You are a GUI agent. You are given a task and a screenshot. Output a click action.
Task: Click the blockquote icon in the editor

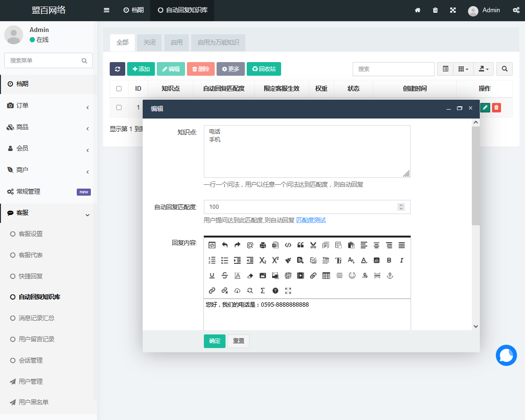[x=300, y=245]
